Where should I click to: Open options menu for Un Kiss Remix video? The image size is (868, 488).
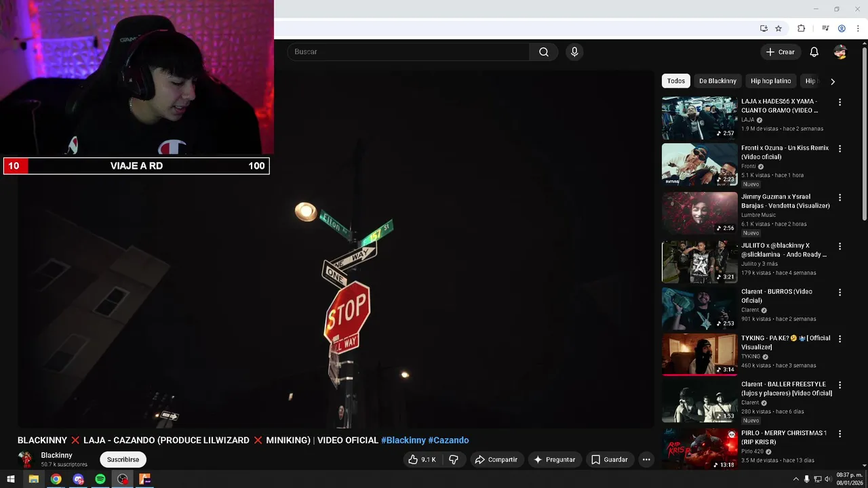[840, 148]
